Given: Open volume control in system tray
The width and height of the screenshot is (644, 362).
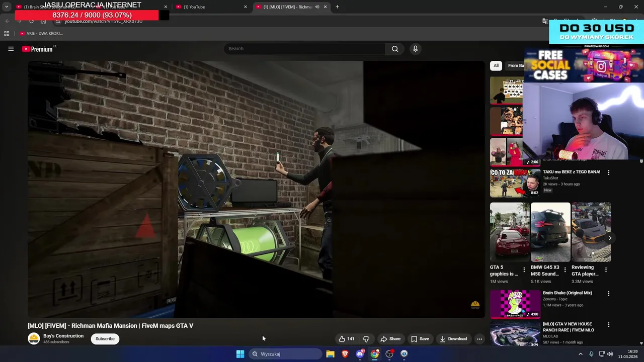Looking at the screenshot, I should click(610, 354).
